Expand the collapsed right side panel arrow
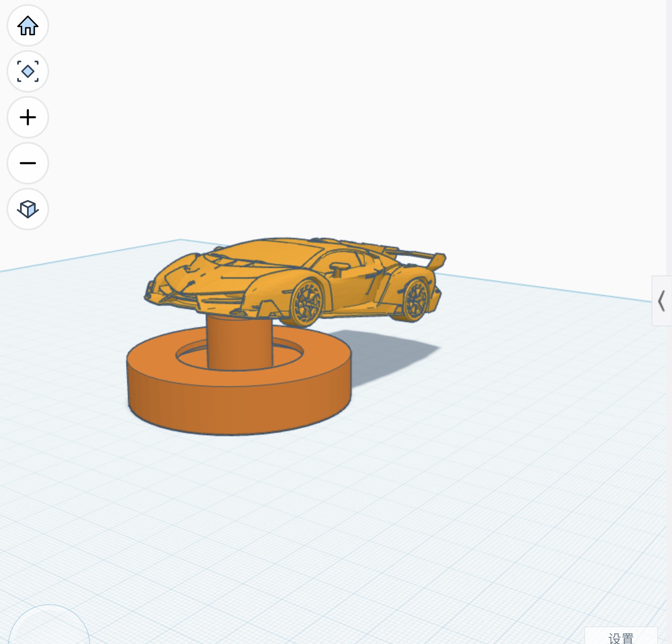672x644 pixels. pos(661,301)
